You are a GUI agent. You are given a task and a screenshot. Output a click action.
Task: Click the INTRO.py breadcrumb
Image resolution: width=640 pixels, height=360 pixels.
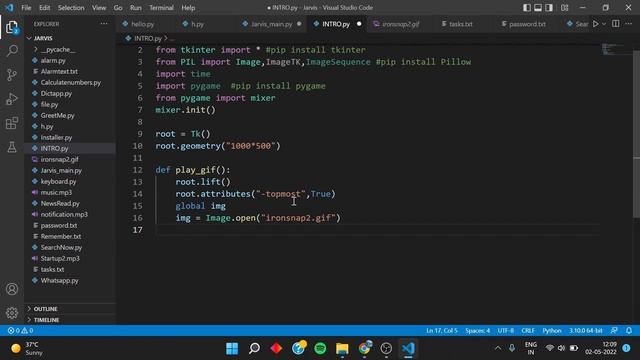148,38
